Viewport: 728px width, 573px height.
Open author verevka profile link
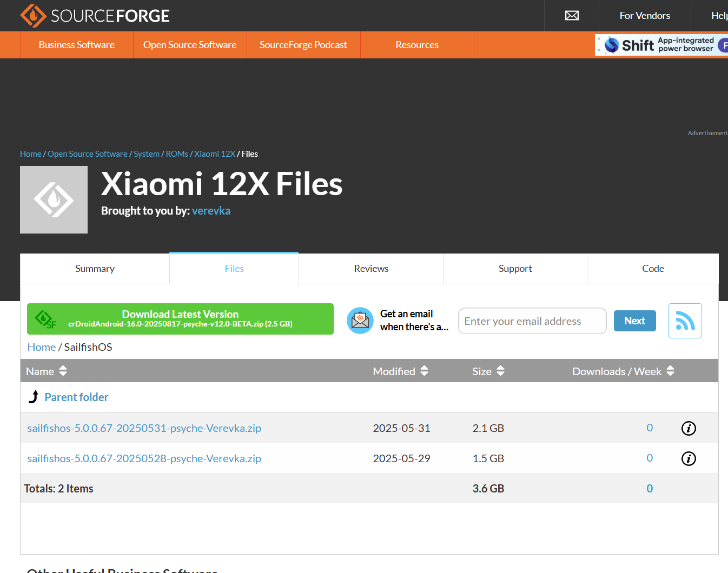coord(211,211)
